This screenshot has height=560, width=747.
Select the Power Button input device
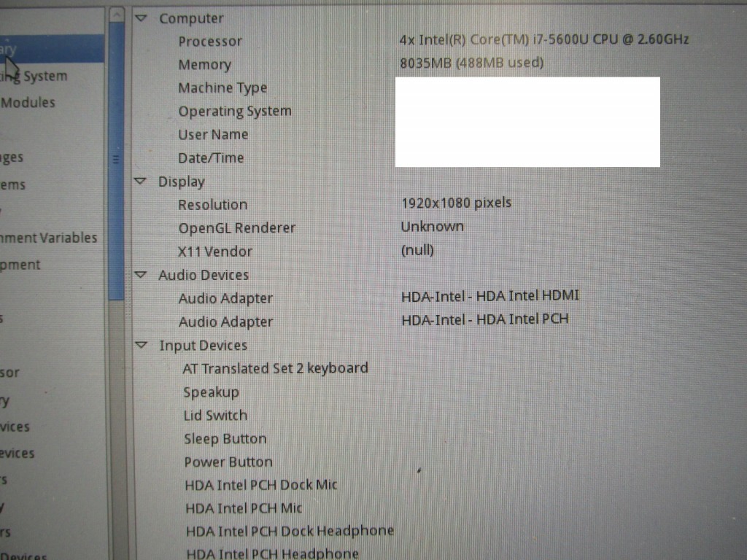228,462
